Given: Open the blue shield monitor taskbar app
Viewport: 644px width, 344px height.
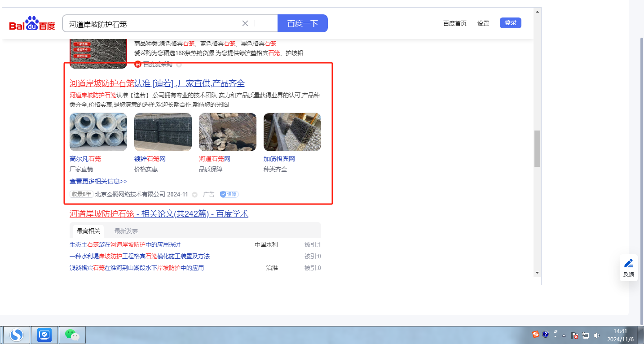Looking at the screenshot, I should click(x=45, y=335).
